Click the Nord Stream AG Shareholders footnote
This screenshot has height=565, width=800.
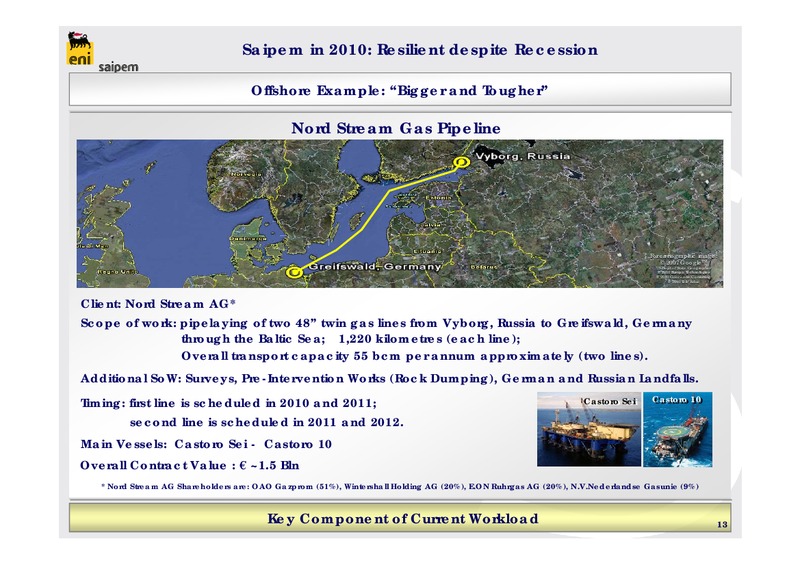pos(399,486)
